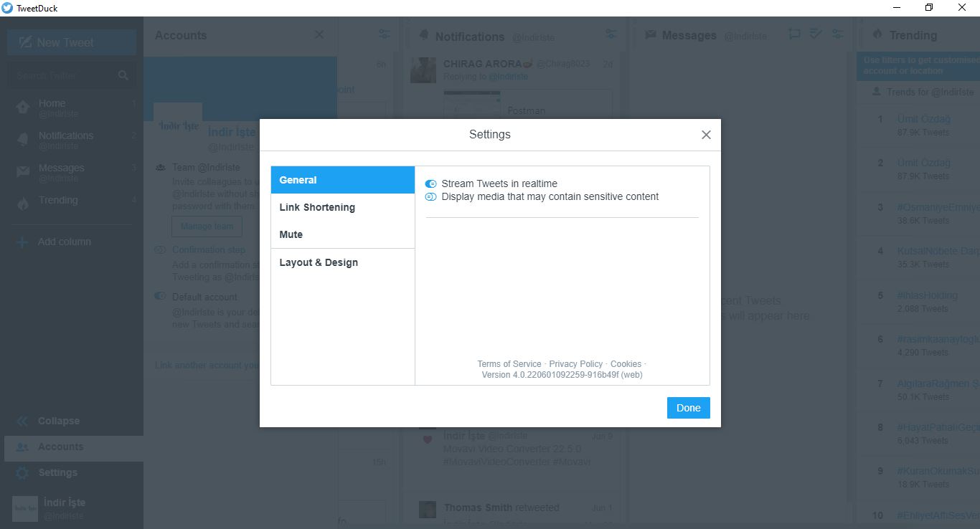Open first column options slider icon
This screenshot has width=980, height=529.
[x=385, y=34]
